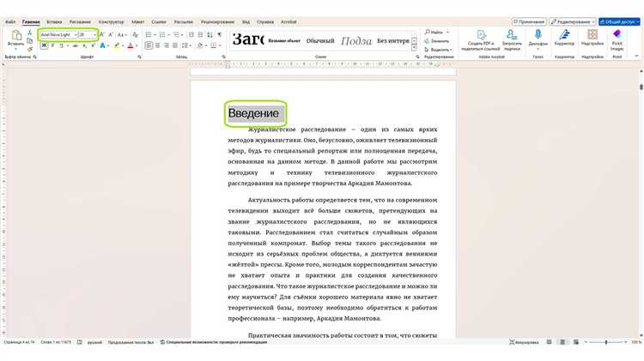
Task: Click the Cut scissors icon
Action: [29, 33]
